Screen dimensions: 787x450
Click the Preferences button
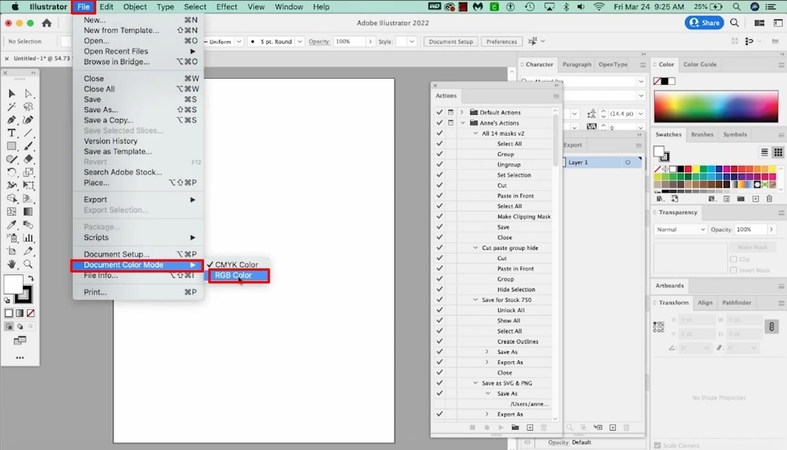click(x=501, y=42)
